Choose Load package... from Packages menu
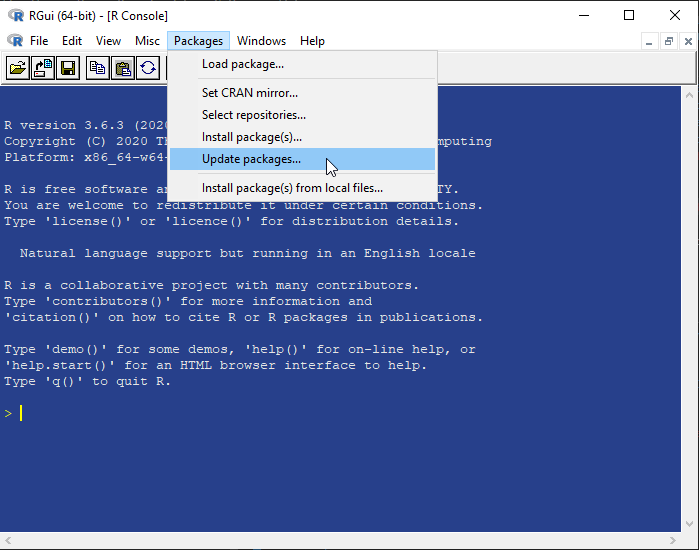This screenshot has height=550, width=699. [x=243, y=64]
